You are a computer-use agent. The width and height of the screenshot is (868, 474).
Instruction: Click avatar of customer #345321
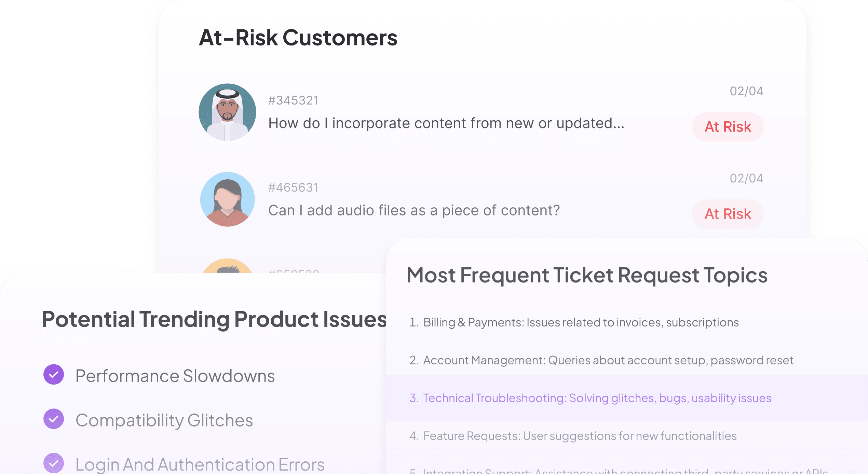tap(227, 112)
